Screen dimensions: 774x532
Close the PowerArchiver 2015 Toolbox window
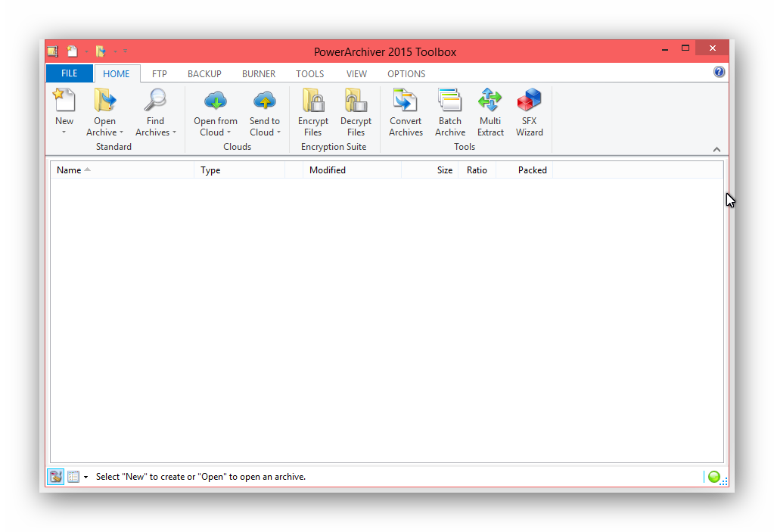click(x=712, y=48)
